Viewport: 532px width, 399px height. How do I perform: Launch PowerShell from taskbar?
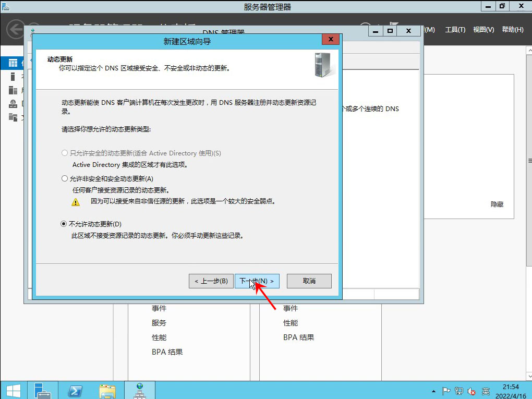[75, 391]
